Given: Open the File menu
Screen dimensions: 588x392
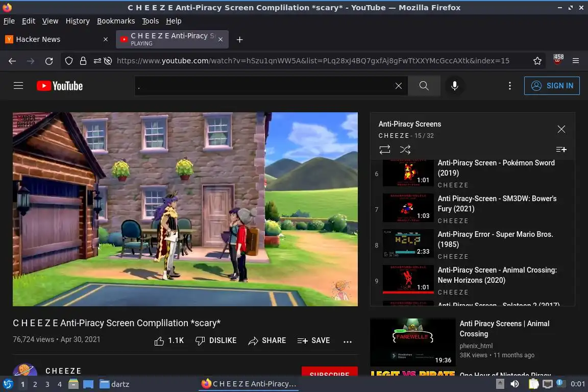Looking at the screenshot, I should click(x=9, y=21).
